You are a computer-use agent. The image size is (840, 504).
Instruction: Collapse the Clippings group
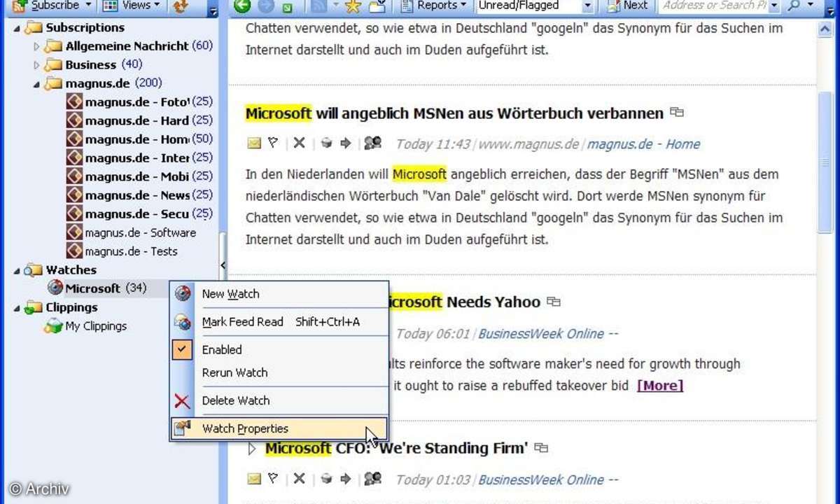click(17, 307)
